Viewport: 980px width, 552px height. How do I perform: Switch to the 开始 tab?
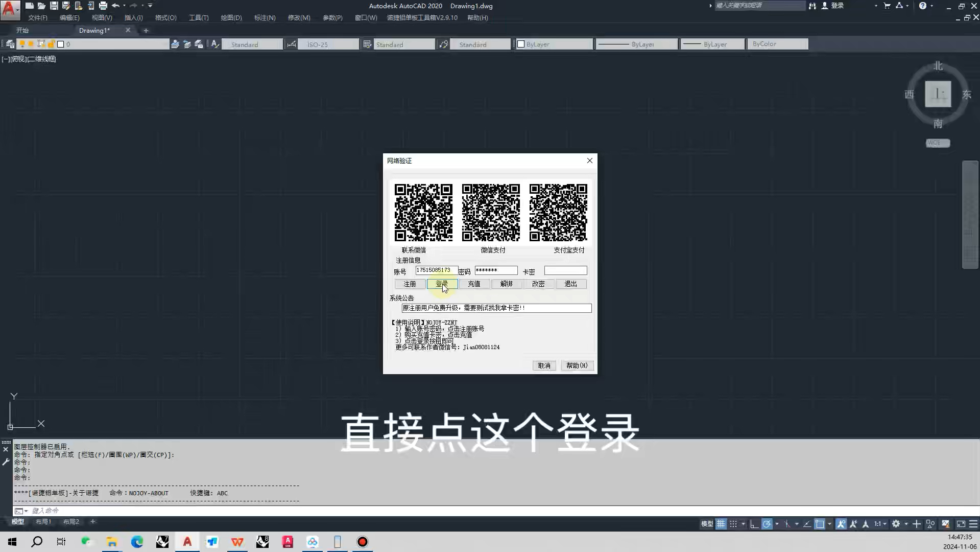click(22, 30)
